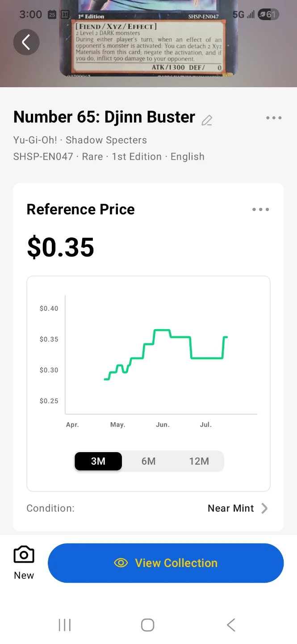
Task: Open Reference Price three-dot menu
Action: 261,209
